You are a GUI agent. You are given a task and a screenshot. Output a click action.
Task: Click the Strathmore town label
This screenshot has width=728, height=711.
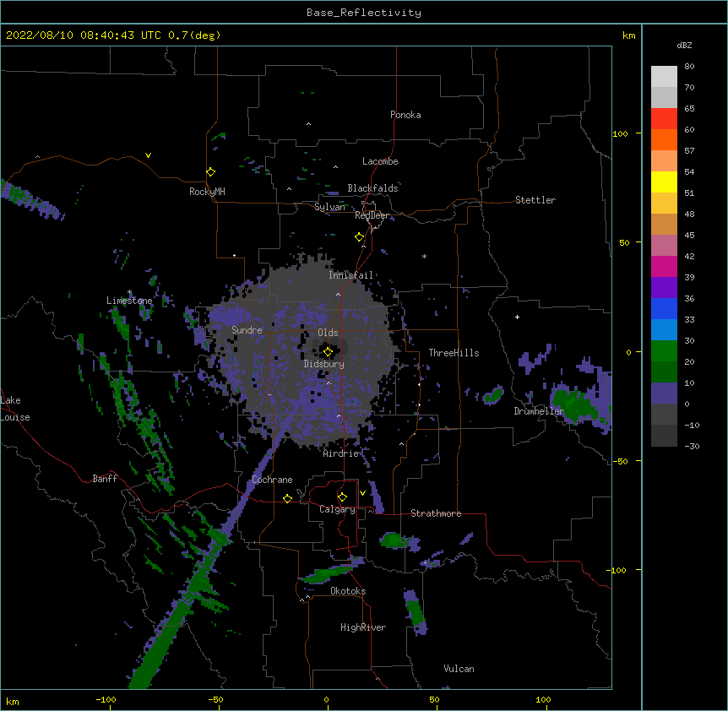pos(436,513)
